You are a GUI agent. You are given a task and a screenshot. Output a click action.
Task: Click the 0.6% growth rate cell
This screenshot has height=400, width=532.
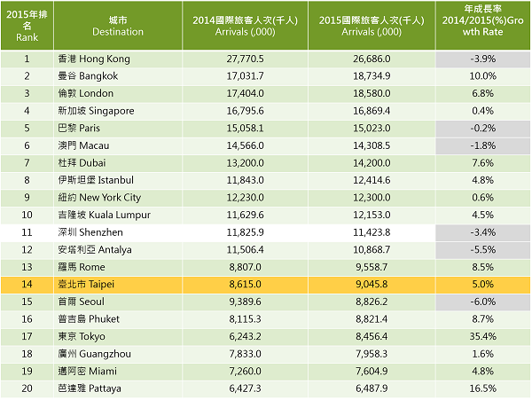click(x=483, y=198)
